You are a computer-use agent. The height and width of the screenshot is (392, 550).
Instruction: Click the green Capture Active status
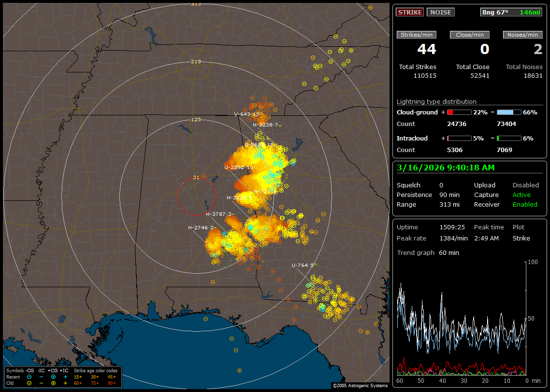521,195
